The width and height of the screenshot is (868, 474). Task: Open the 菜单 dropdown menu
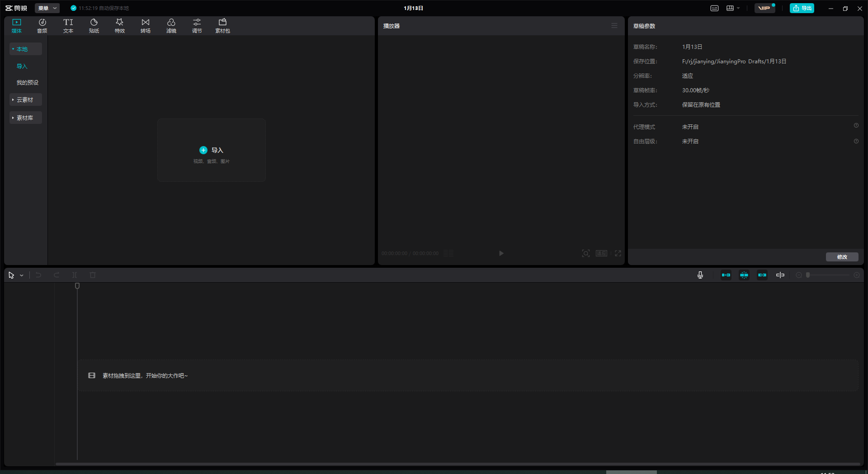point(47,8)
